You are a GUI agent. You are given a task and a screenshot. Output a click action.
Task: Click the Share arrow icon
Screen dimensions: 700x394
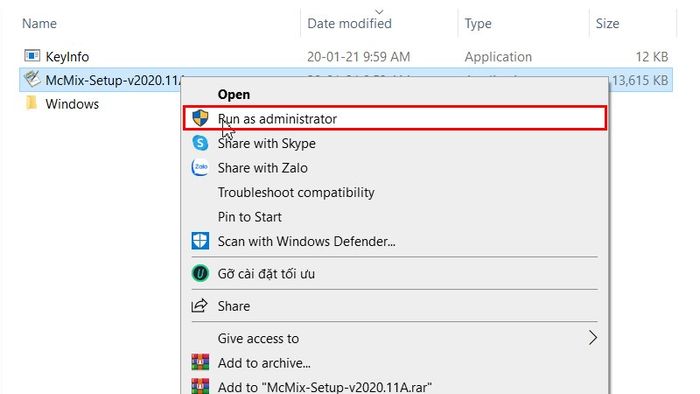[200, 306]
